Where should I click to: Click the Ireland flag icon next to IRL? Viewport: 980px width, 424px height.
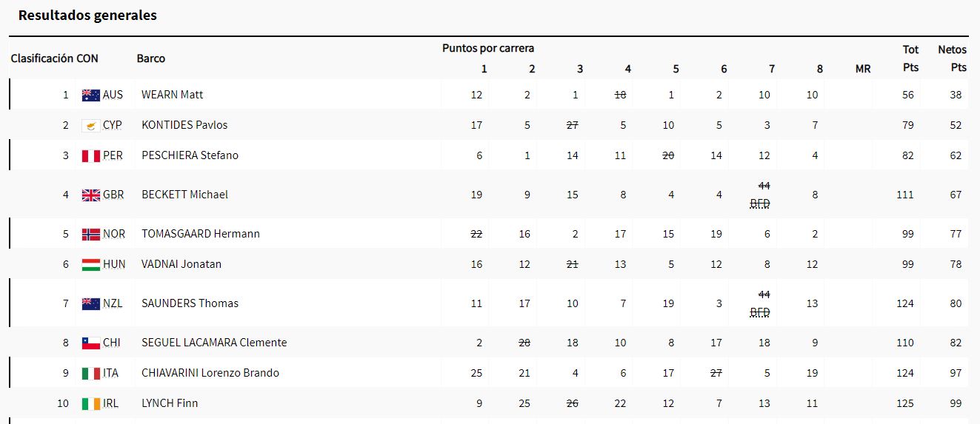click(x=90, y=403)
